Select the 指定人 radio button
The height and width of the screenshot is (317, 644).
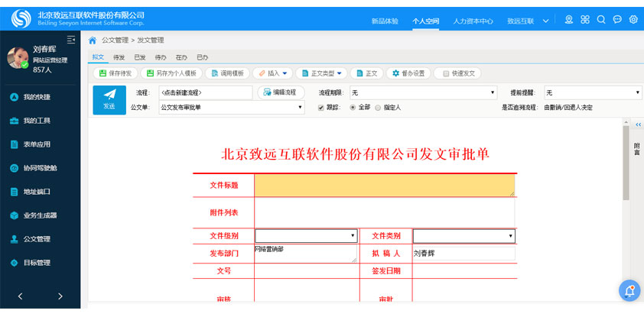point(378,108)
